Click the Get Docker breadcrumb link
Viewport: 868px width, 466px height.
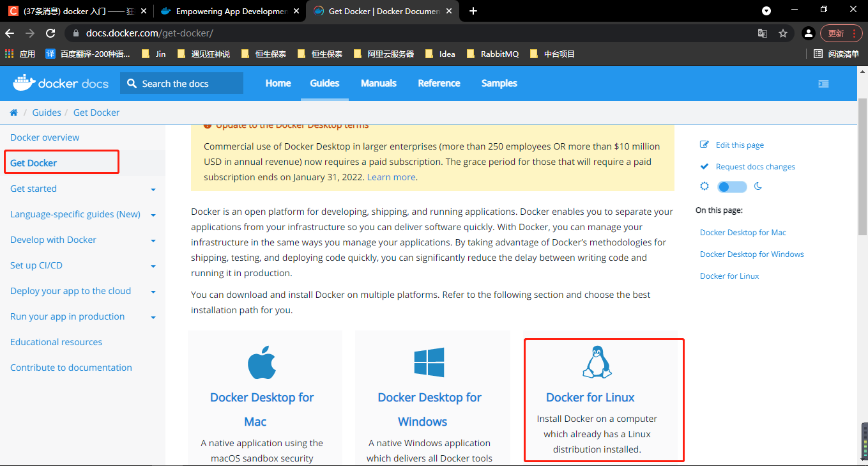coord(96,113)
